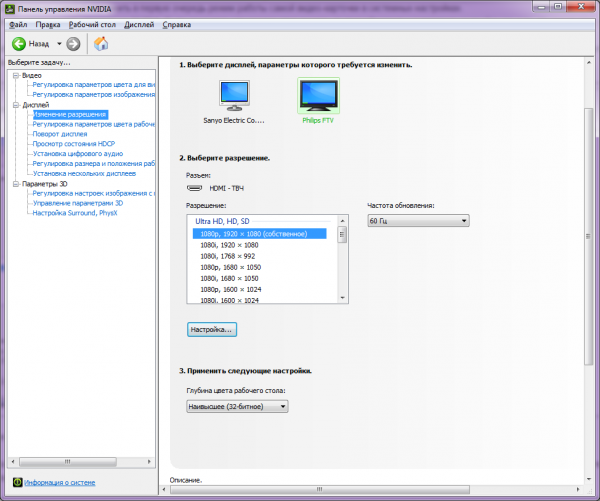This screenshot has width=600, height=501.
Task: Select Настройка Surround, PhysX item
Action: 75,213
